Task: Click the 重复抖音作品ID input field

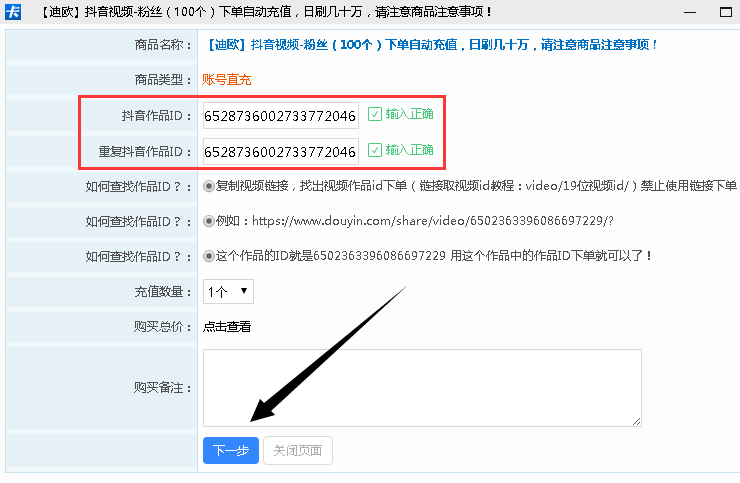Action: tap(280, 152)
